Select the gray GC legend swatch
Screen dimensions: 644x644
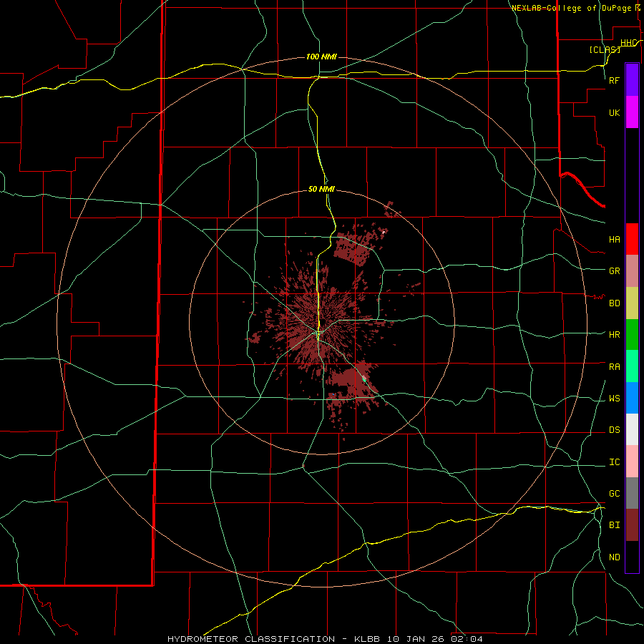click(x=632, y=493)
